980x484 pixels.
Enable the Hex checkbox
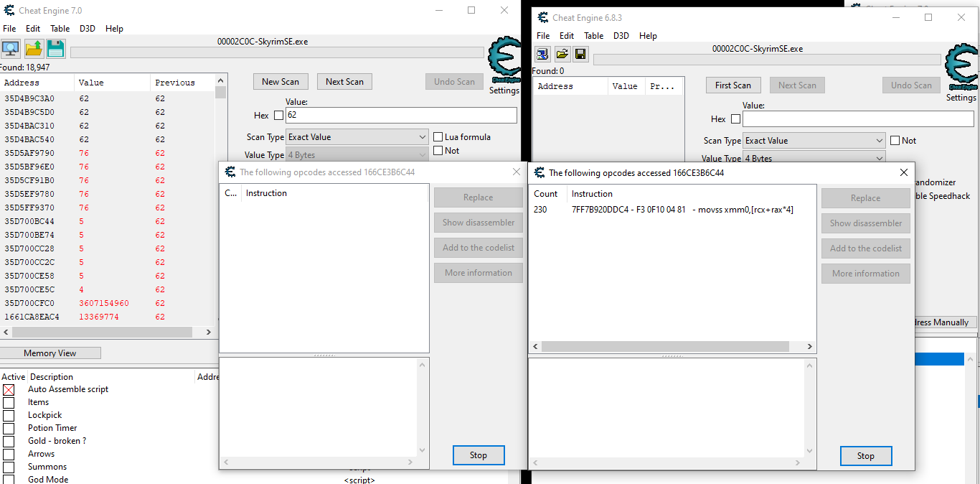[278, 116]
